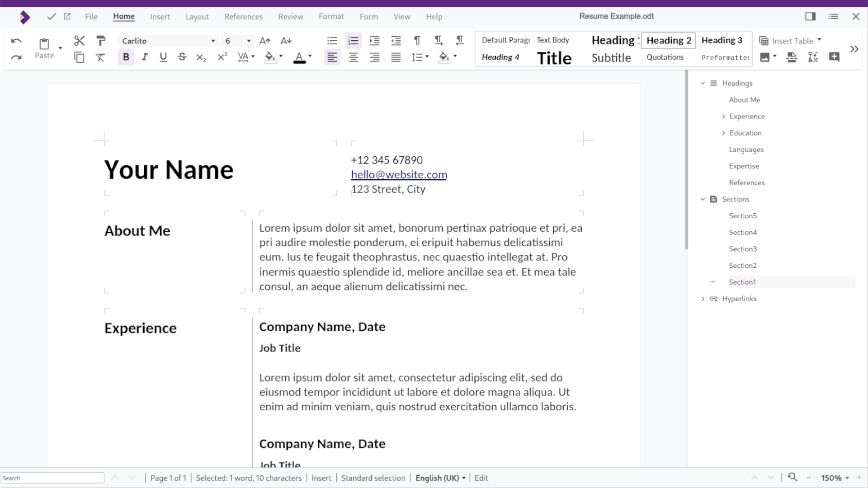The height and width of the screenshot is (488, 868).
Task: Clear direct formatting icon
Action: pos(100,57)
